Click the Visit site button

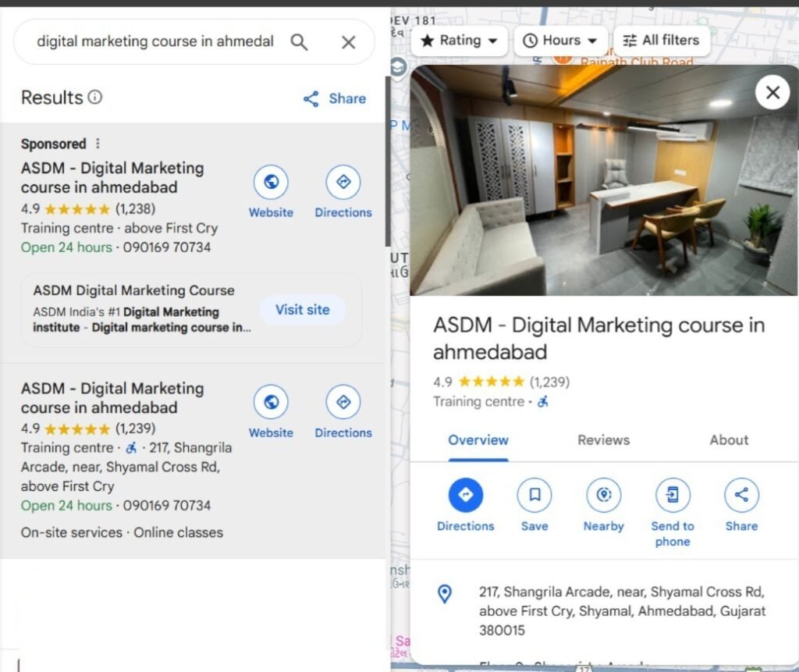(x=303, y=310)
